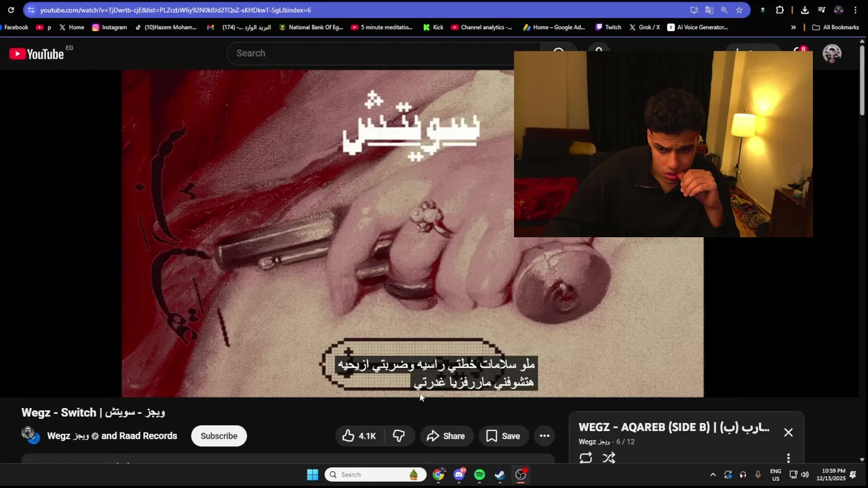Subscribe to the Wegz channel

(219, 436)
